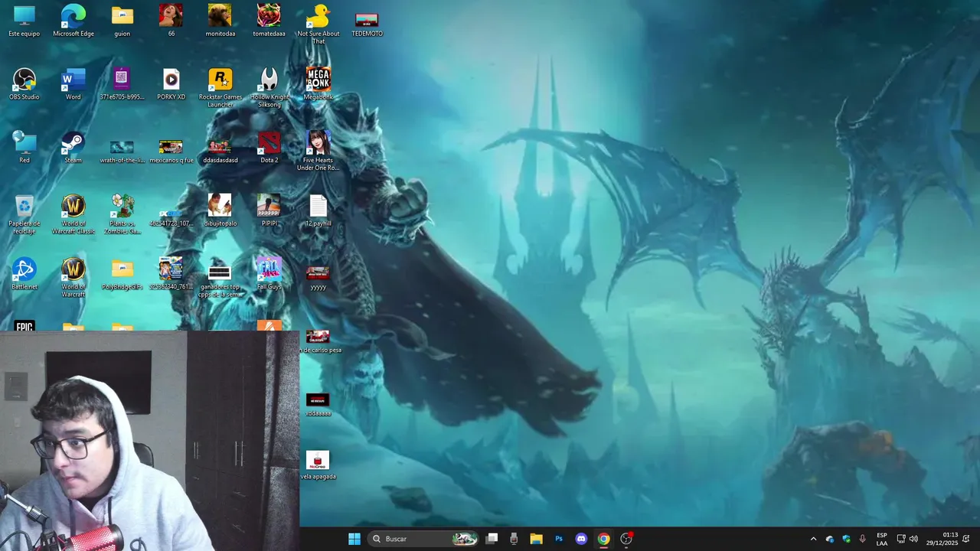This screenshot has height=551, width=980.
Task: Select the PORKY XD video file
Action: pos(171,84)
